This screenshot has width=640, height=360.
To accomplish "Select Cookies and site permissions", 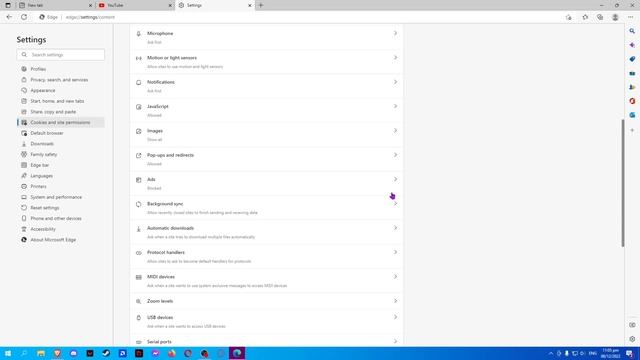I will [x=60, y=122].
